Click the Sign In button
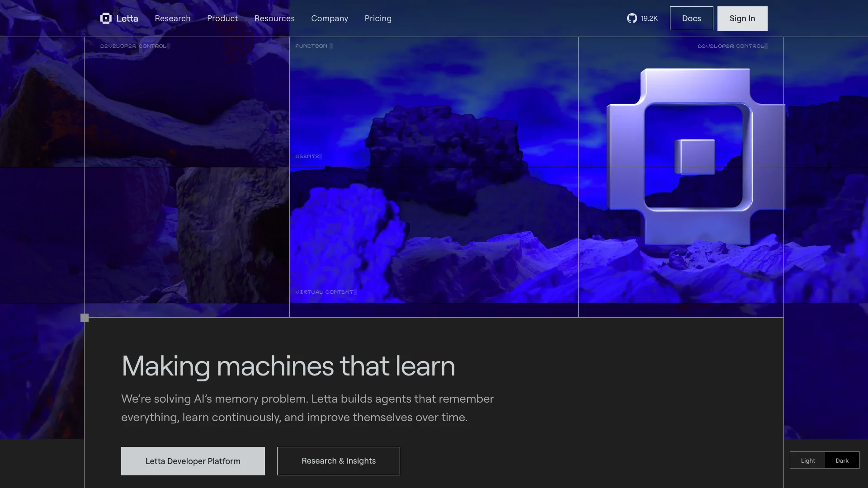Screen dimensions: 868x488 (742, 19)
